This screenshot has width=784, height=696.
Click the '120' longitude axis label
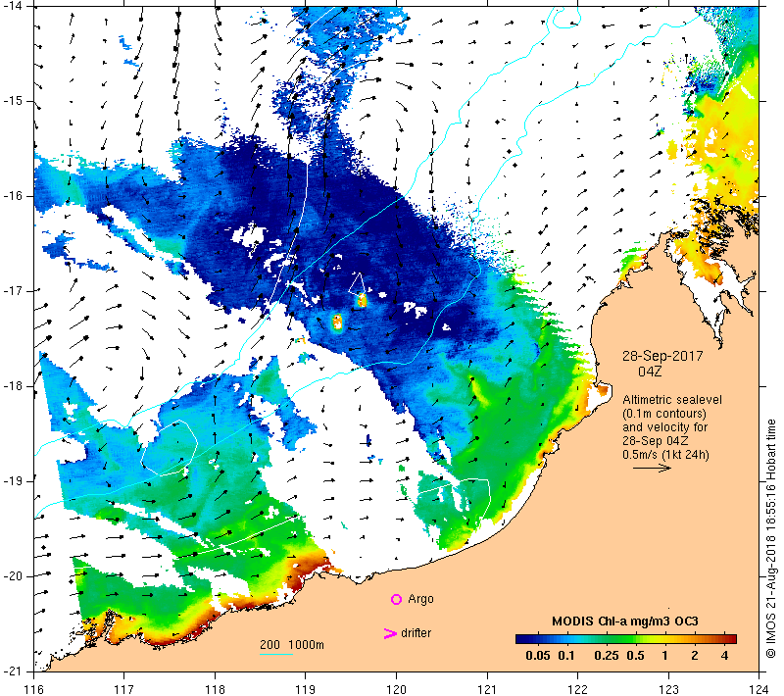(x=397, y=689)
